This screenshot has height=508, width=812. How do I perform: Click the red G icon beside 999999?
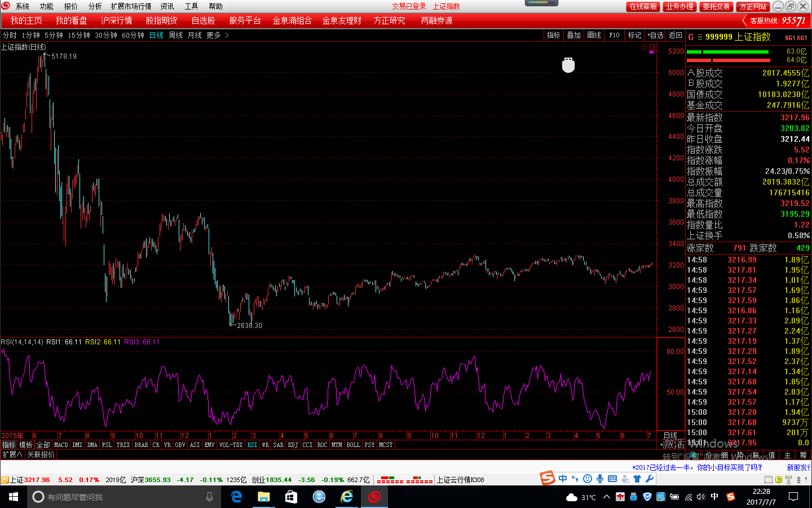point(691,37)
